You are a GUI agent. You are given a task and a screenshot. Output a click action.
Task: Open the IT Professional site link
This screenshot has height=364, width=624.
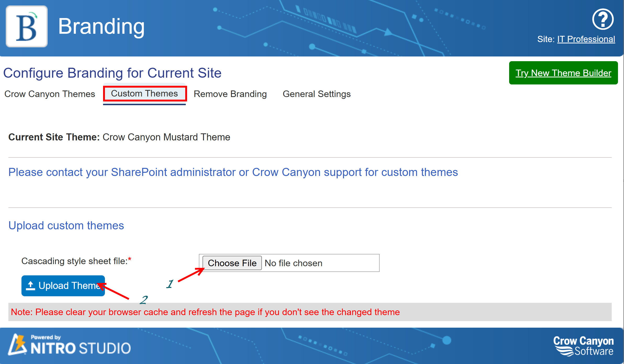(x=586, y=39)
